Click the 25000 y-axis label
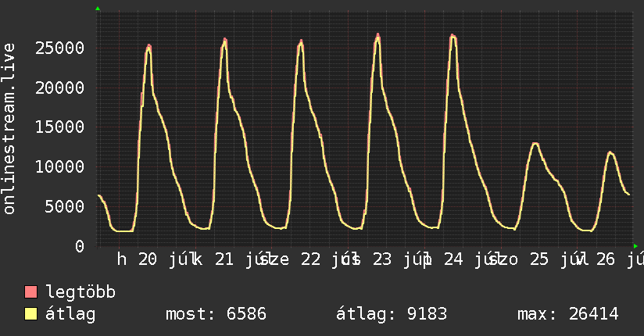 [60, 48]
